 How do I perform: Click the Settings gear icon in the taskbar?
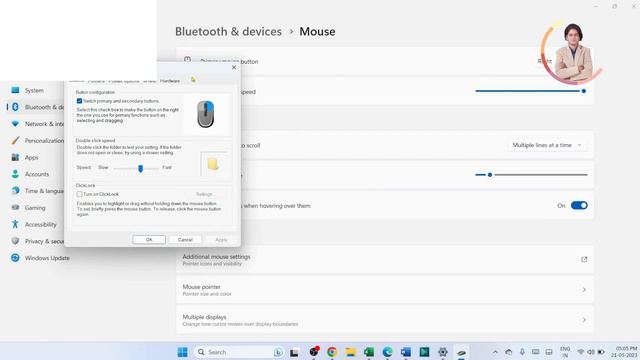[x=443, y=352]
